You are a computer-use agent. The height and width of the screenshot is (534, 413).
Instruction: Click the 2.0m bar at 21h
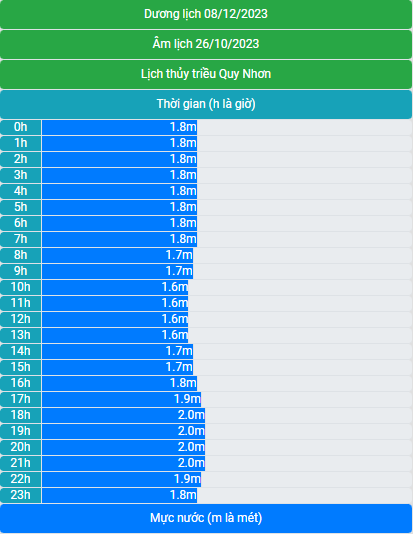pyautogui.click(x=124, y=463)
